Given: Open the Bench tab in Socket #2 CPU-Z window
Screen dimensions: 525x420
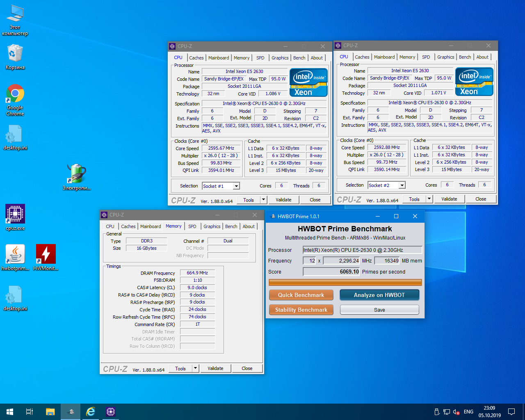Looking at the screenshot, I should point(465,57).
